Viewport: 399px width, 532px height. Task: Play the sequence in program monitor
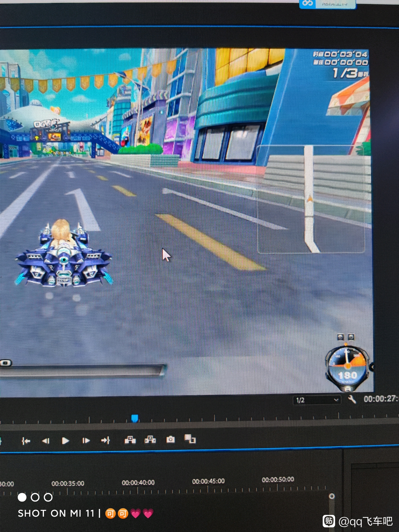65,441
